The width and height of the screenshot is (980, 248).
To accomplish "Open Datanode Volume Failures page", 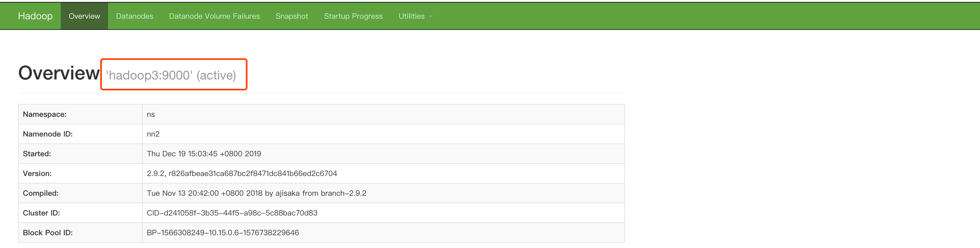I will (x=214, y=16).
